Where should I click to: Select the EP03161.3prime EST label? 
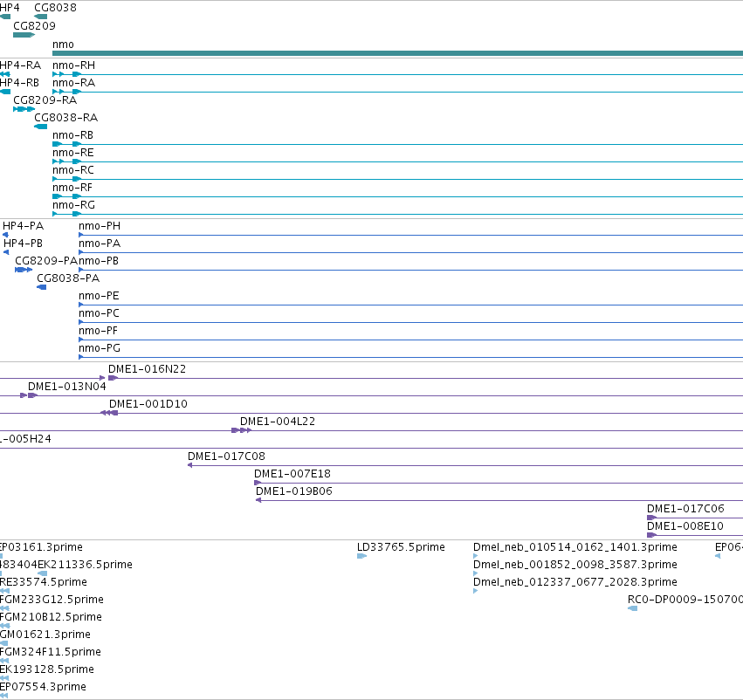point(41,547)
